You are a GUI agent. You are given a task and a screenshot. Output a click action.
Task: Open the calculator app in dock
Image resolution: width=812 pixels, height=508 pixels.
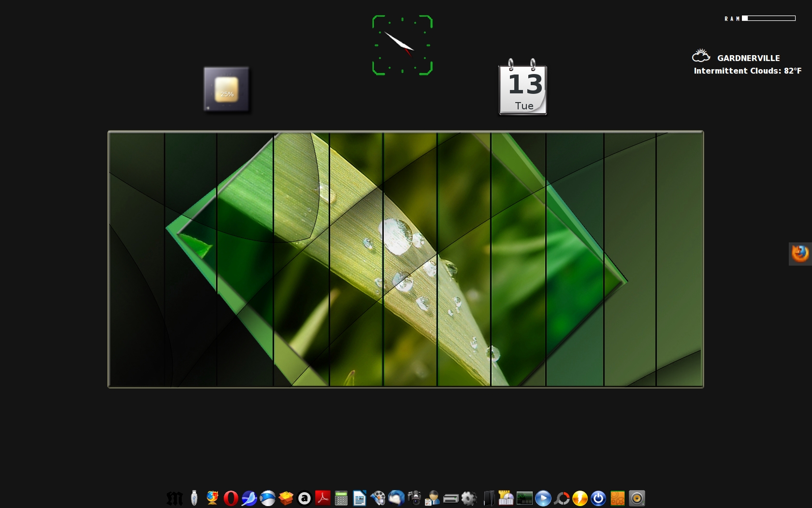(x=341, y=498)
